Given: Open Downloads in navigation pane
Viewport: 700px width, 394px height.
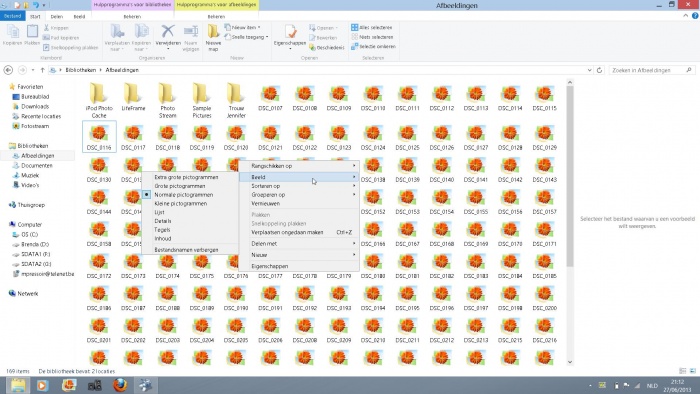Looking at the screenshot, I should click(x=35, y=106).
